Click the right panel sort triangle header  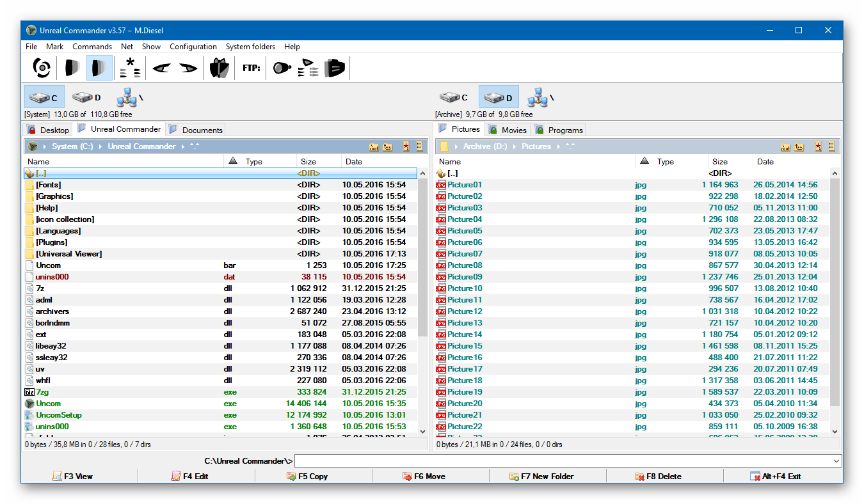(x=644, y=161)
